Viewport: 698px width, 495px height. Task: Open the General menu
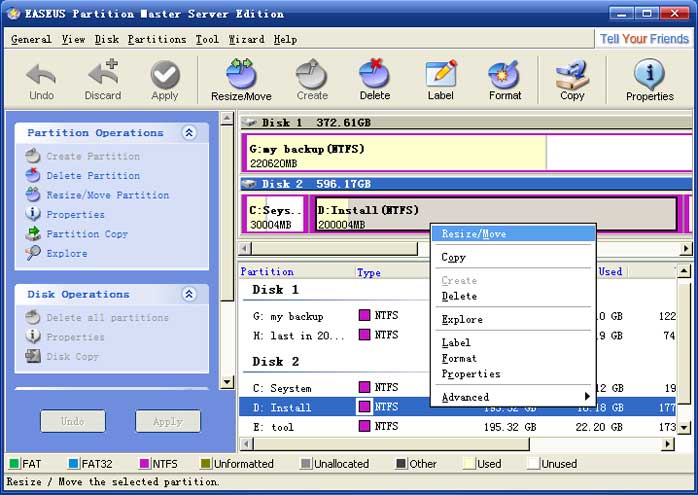click(31, 40)
